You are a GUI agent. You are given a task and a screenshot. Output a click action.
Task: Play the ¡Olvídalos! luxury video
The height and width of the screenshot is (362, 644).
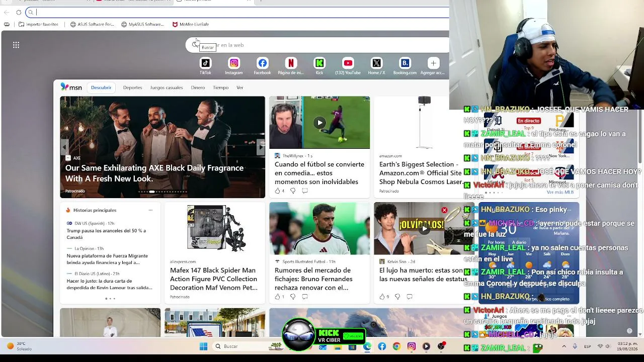tap(424, 228)
